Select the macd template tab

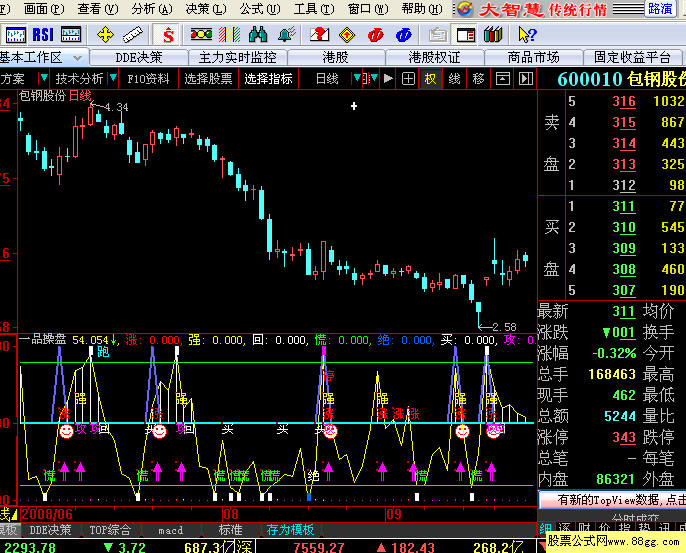point(171,530)
